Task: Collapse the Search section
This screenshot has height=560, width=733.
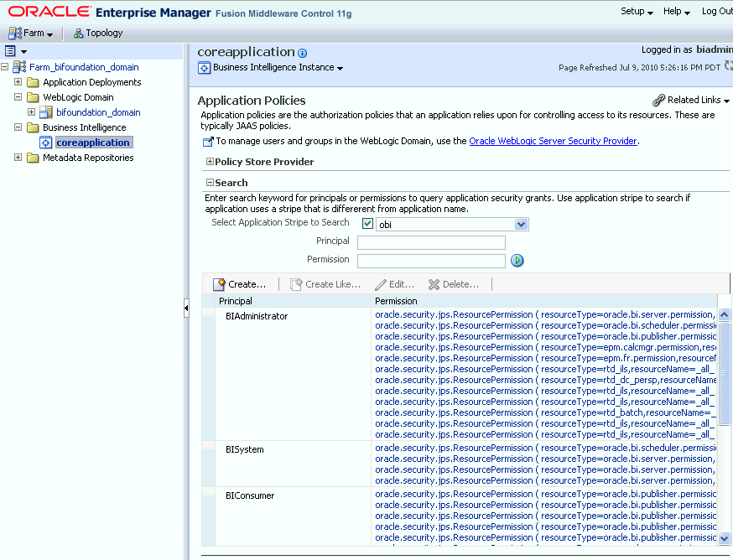Action: coord(210,182)
